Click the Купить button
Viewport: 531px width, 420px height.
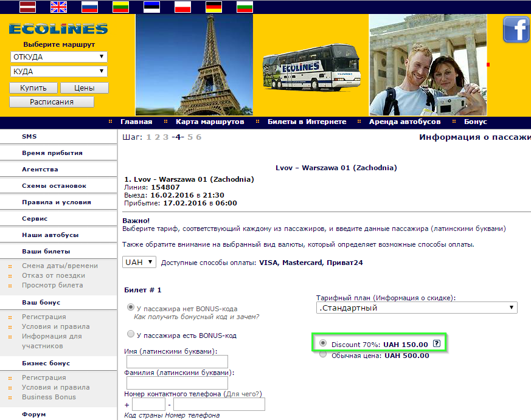pyautogui.click(x=33, y=88)
